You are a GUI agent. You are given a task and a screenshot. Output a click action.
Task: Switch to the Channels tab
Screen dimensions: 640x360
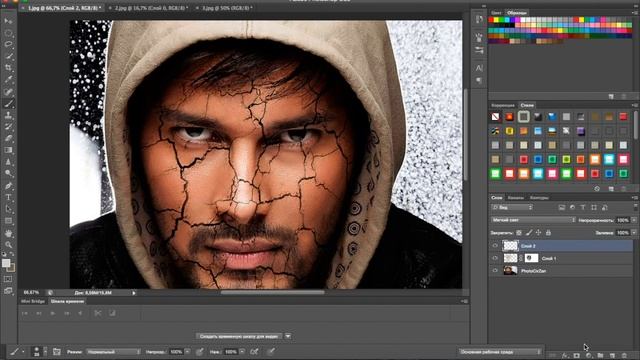[516, 198]
